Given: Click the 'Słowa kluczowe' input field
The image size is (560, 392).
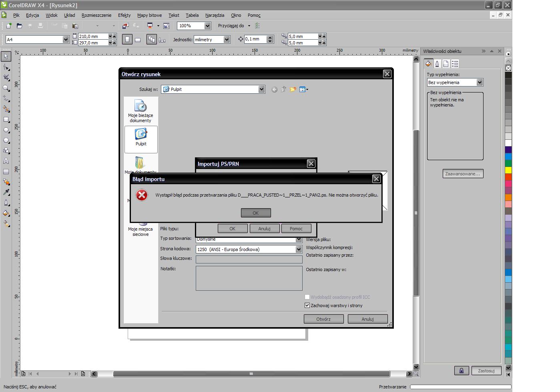Looking at the screenshot, I should pos(249,259).
